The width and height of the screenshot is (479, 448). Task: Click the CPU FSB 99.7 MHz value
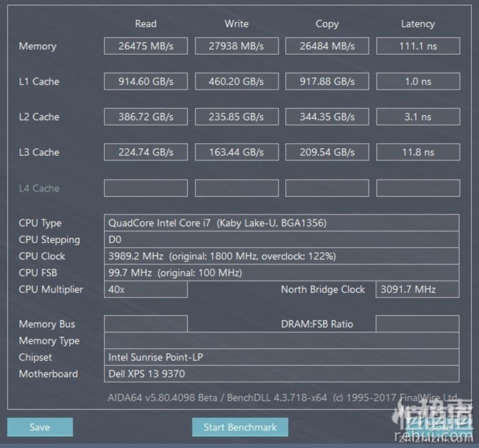[282, 273]
